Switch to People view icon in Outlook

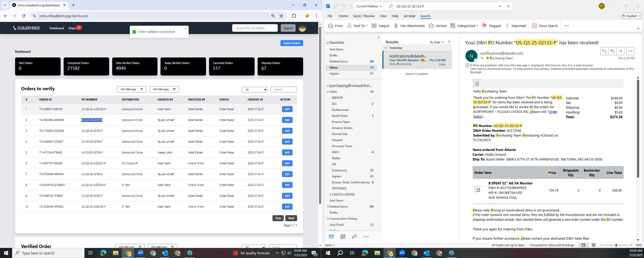tap(354, 237)
